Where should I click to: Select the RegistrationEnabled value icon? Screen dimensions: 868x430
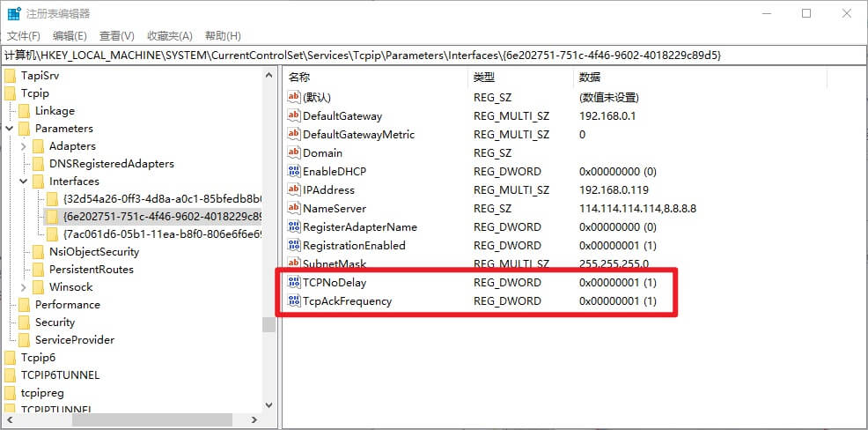(294, 246)
